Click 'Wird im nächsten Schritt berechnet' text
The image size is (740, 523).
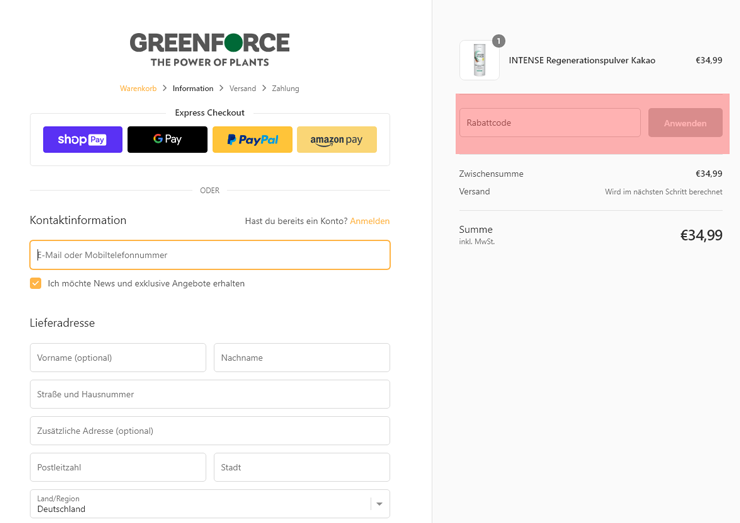coord(664,192)
